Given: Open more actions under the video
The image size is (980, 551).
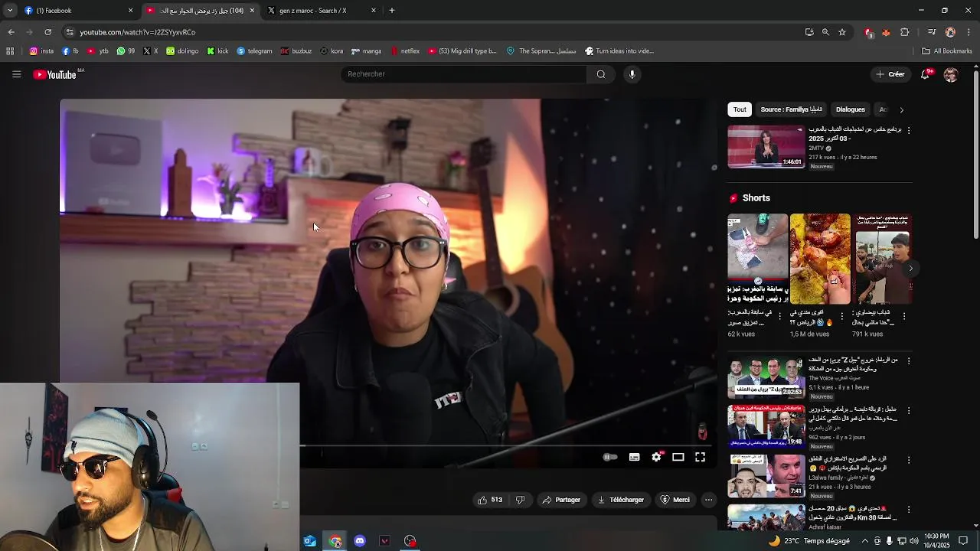Looking at the screenshot, I should [x=708, y=500].
